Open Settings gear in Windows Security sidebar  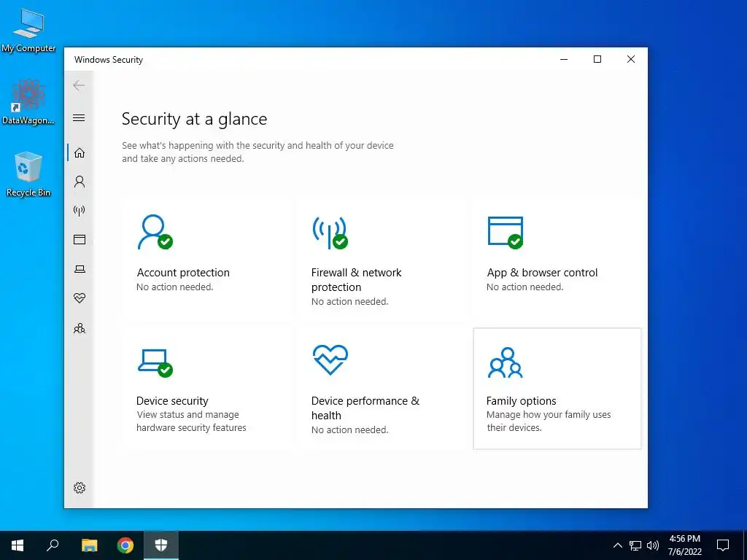tap(80, 488)
